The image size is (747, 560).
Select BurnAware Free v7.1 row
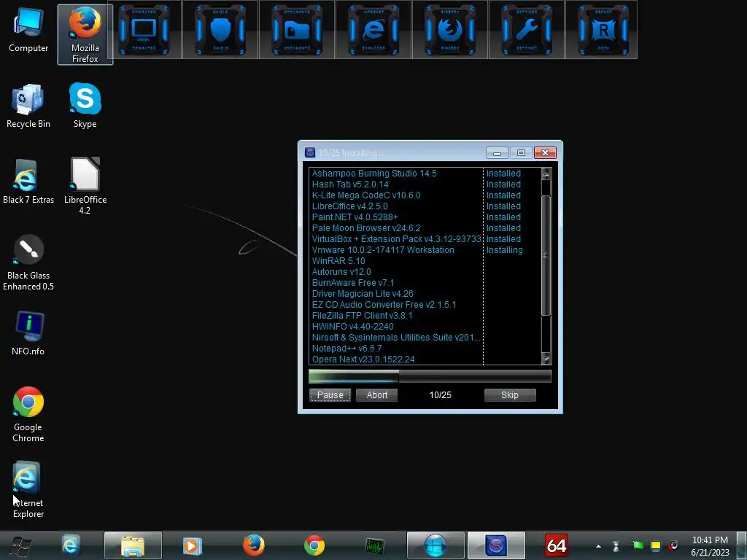(x=353, y=283)
